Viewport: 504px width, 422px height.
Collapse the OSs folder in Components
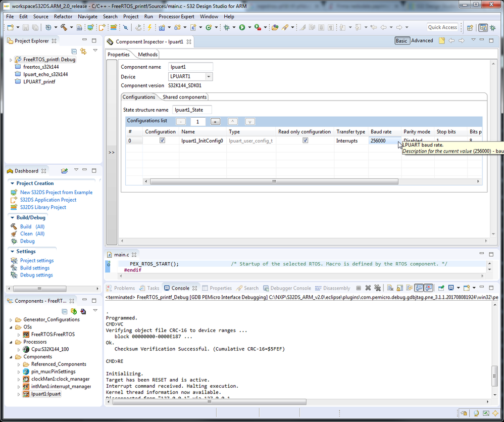tap(11, 327)
